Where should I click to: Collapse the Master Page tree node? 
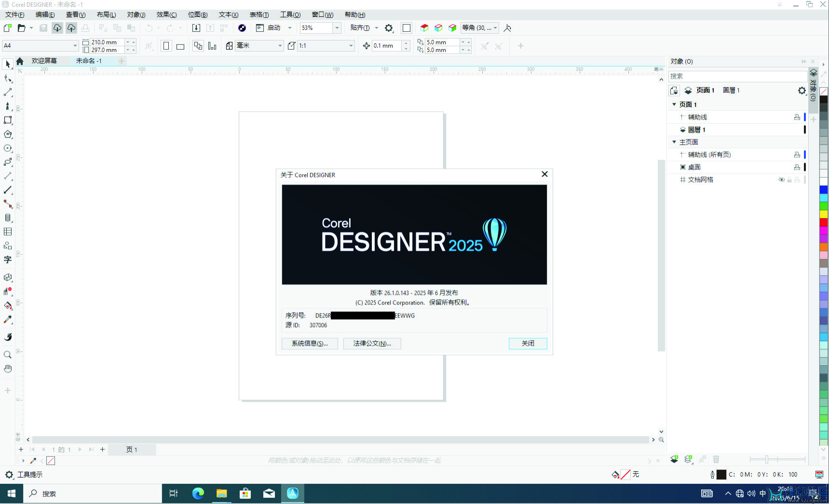tap(674, 142)
